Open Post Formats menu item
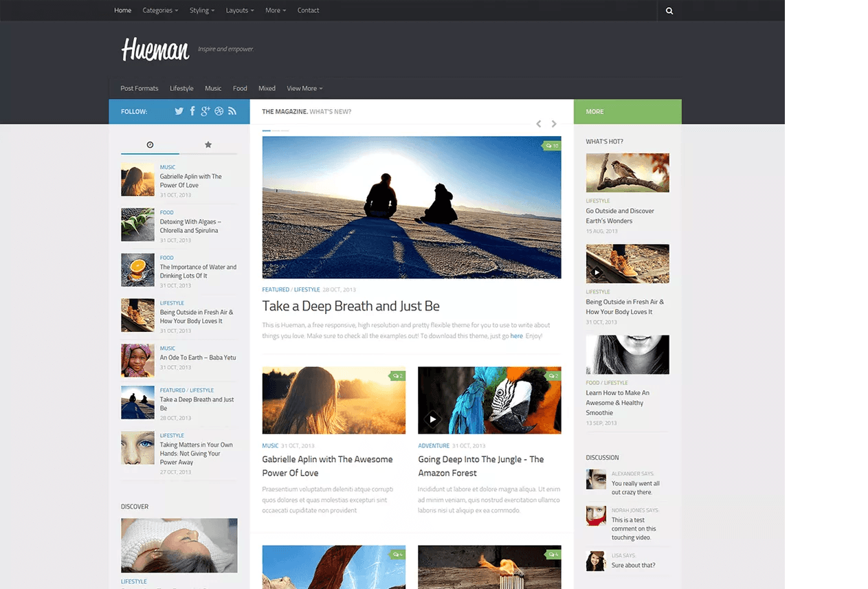Image resolution: width=868 pixels, height=589 pixels. pyautogui.click(x=140, y=88)
